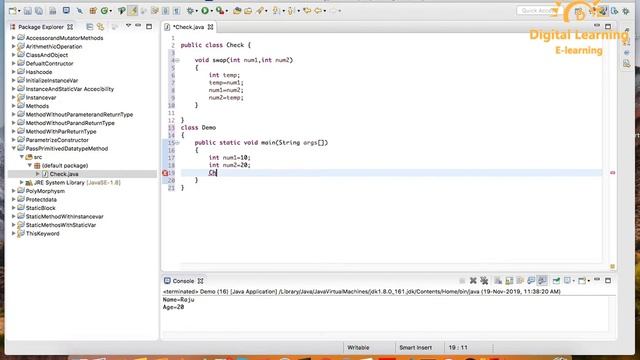Click the Previous Annotation toolbar icon
Viewport: 640px width, 360px height.
point(291,11)
